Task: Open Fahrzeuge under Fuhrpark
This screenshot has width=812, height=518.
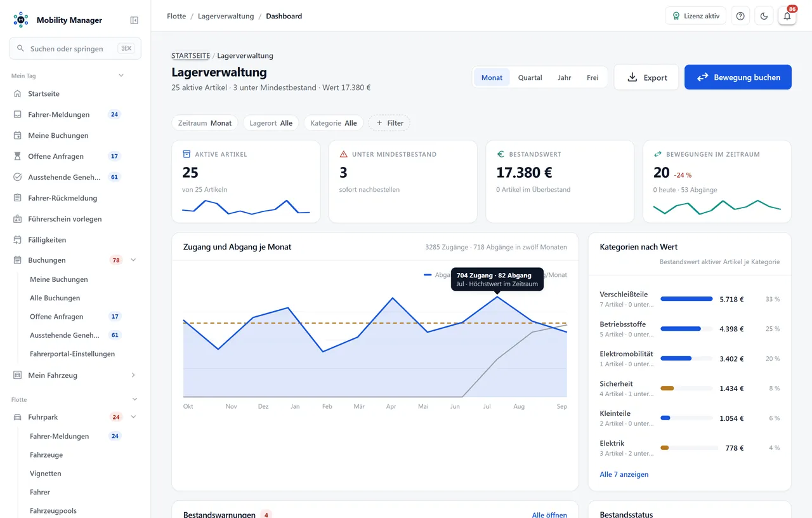Action: pyautogui.click(x=46, y=455)
